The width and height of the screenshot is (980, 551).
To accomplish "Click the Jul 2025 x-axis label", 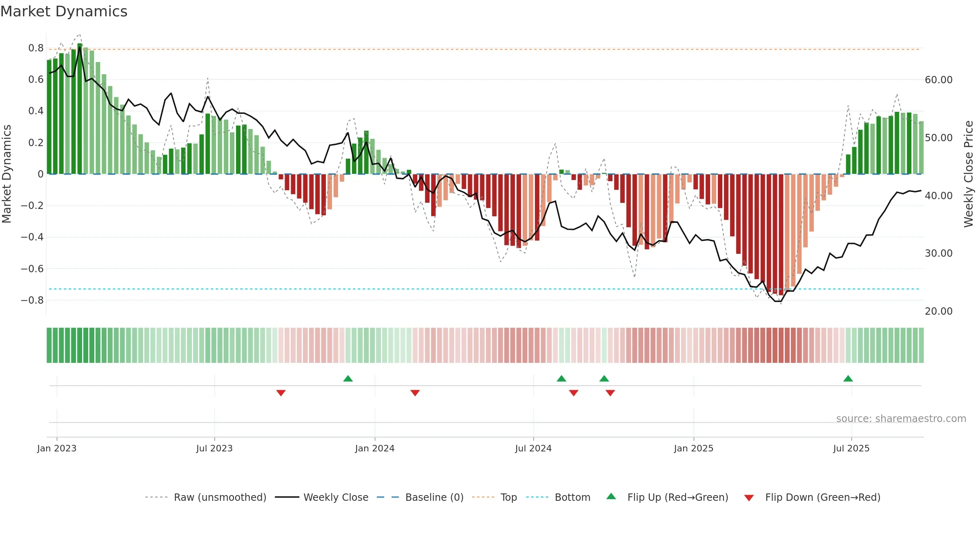I will pyautogui.click(x=851, y=448).
